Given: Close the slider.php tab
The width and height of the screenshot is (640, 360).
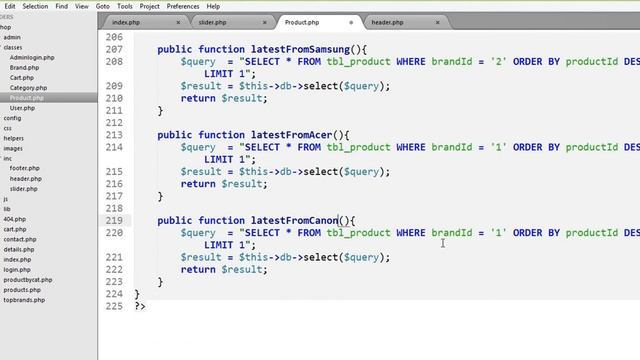Looking at the screenshot, I should click(264, 22).
